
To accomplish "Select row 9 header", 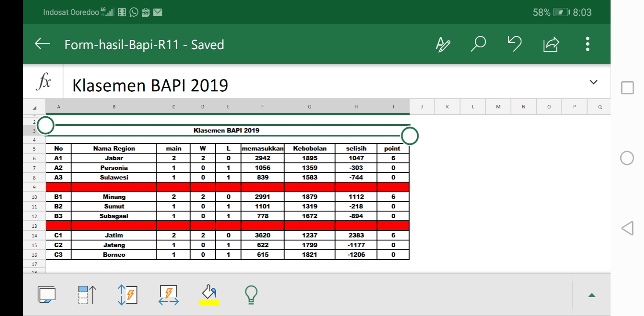I will coord(34,187).
